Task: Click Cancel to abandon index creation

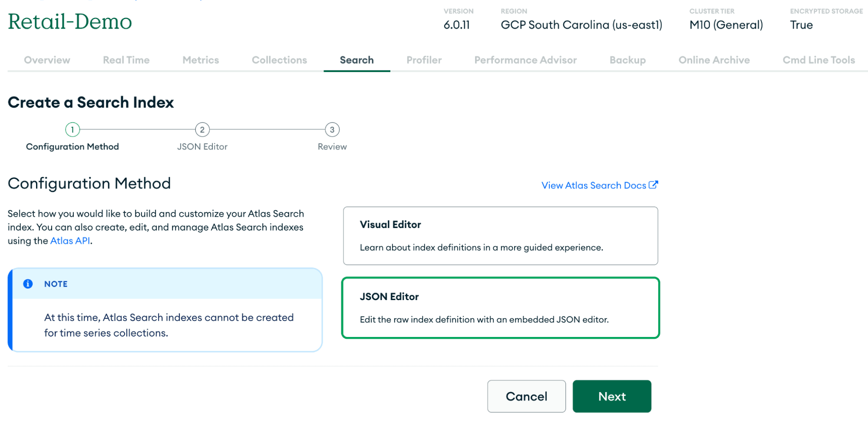Action: pyautogui.click(x=526, y=396)
